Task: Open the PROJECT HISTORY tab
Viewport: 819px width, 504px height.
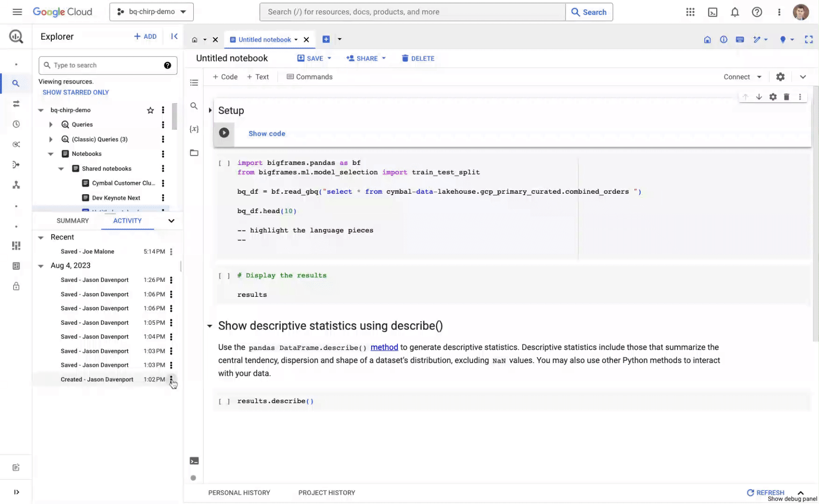Action: [x=326, y=492]
